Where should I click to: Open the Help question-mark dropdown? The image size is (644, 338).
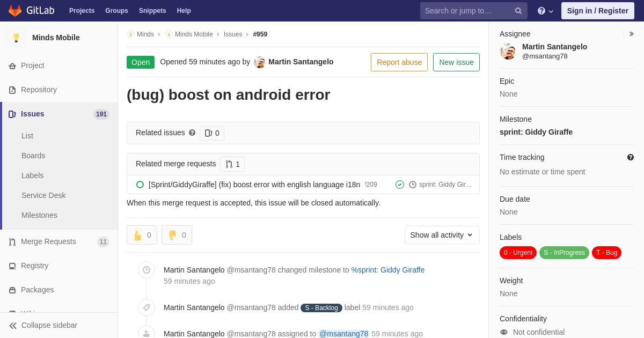coord(545,11)
